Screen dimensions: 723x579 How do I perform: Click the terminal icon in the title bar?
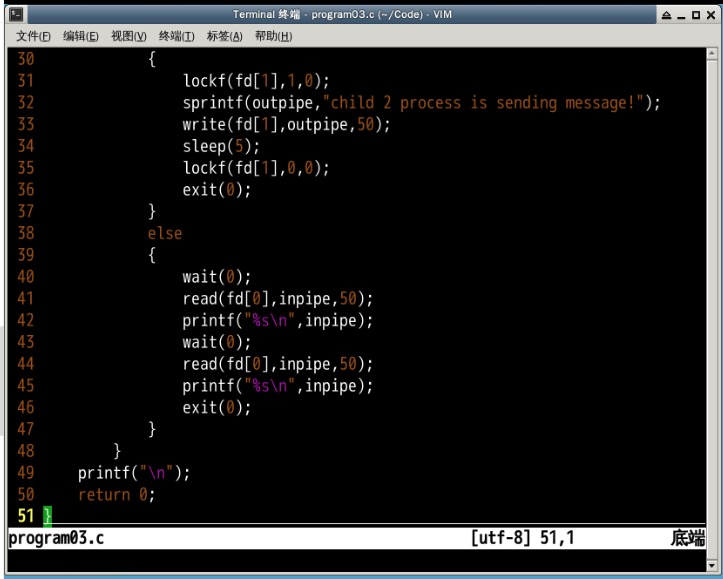[11, 14]
